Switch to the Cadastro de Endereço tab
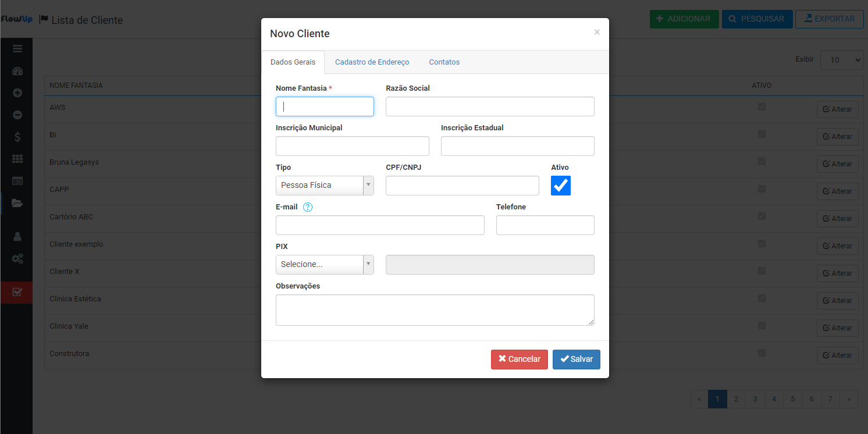Image resolution: width=868 pixels, height=434 pixels. coord(372,62)
